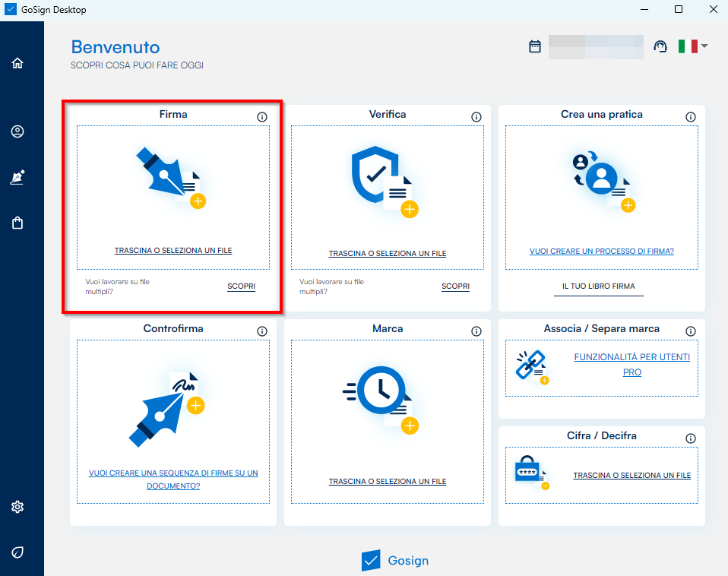
Task: Open the user profile sidebar icon
Action: (17, 131)
